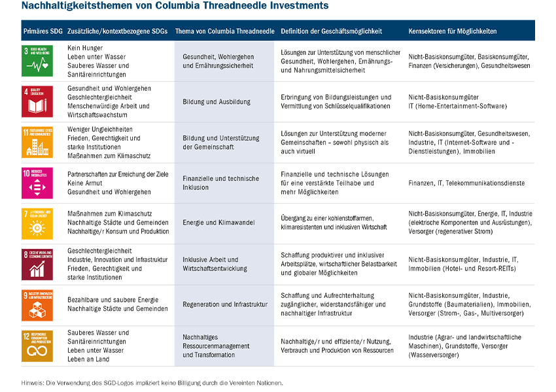This screenshot has height=392, width=556.
Task: Click 'Bezahlbare und saubere Energie'
Action: pos(113,300)
